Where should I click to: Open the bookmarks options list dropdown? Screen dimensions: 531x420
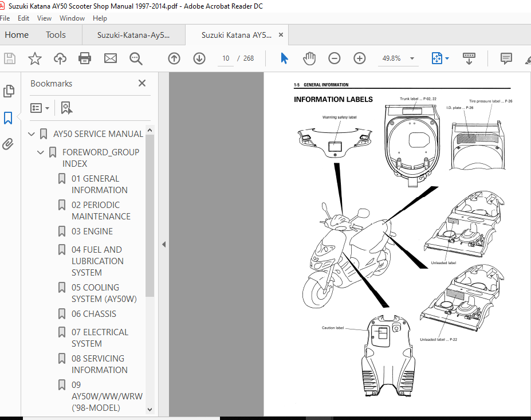coord(40,108)
